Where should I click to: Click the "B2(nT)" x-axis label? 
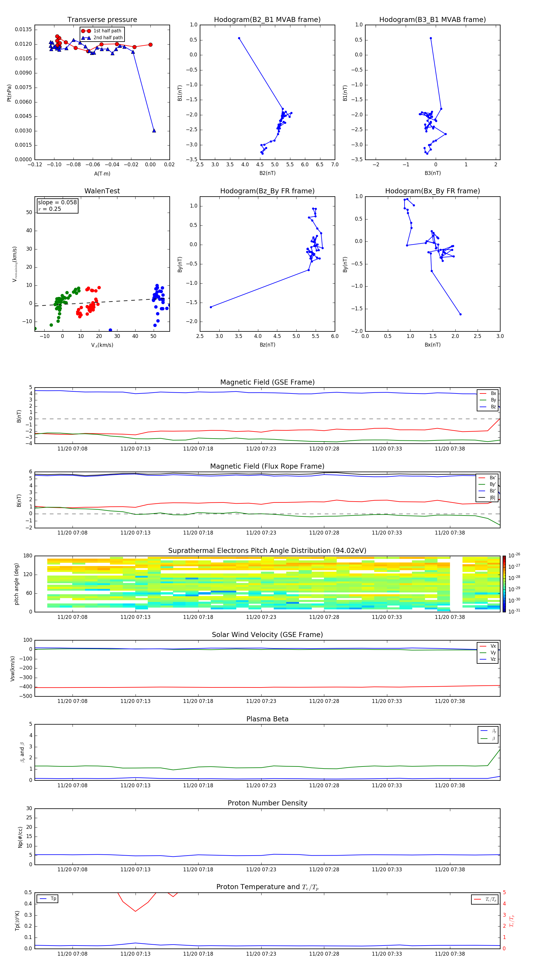[267, 173]
